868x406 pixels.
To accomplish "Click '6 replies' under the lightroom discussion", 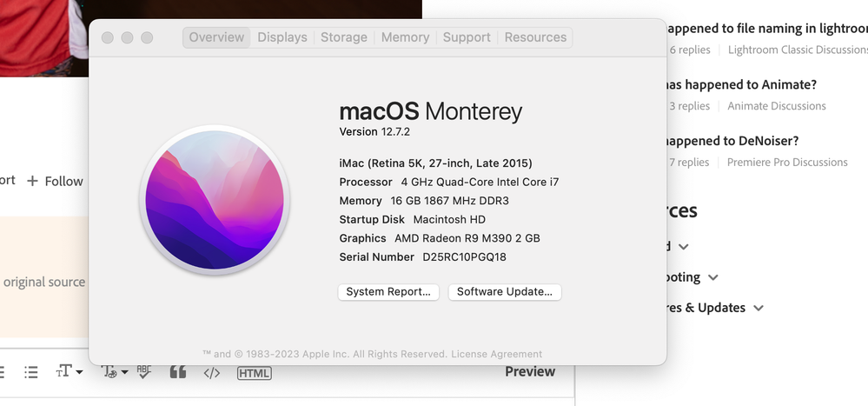I will pos(690,50).
